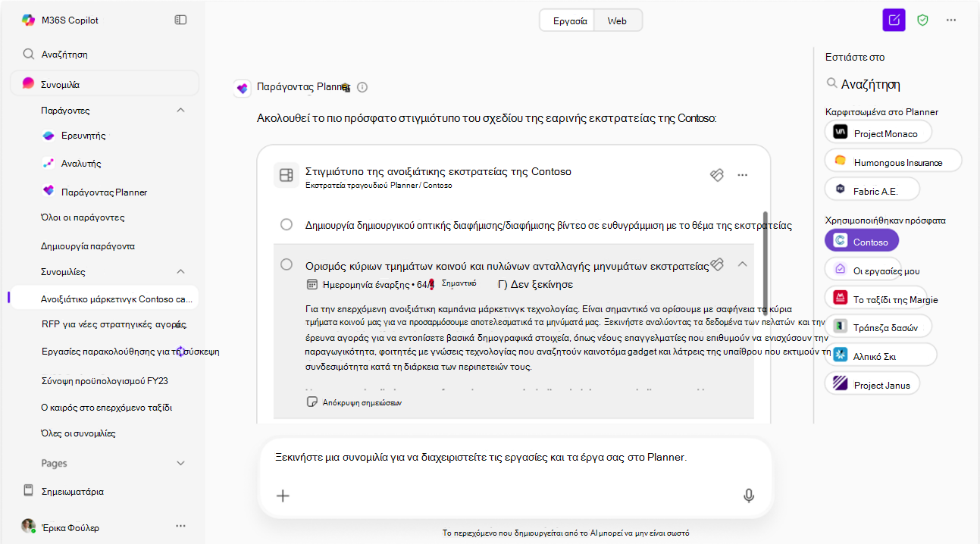Mark Δημιουργία δημιουργικού task as complete
Viewport: 980px width, 544px height.
(286, 224)
